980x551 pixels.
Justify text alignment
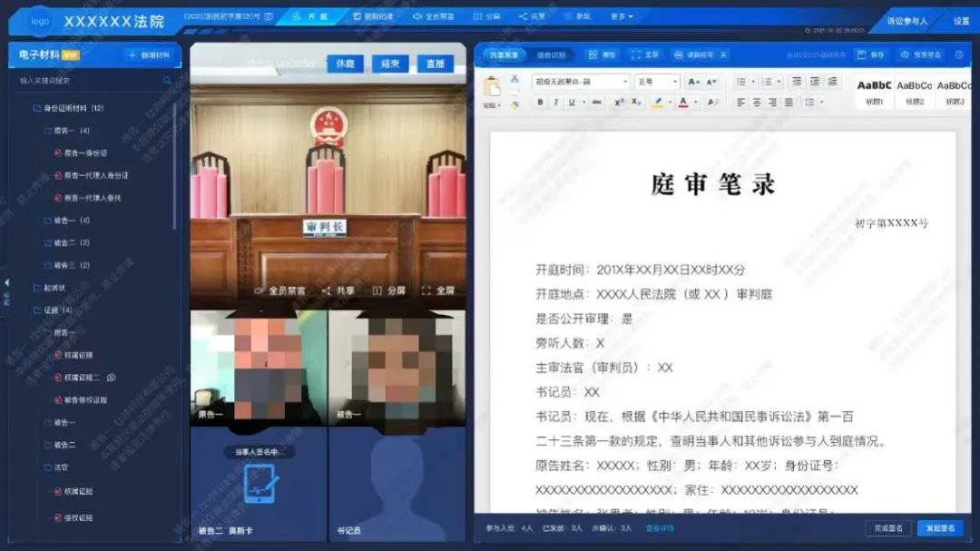coord(789,102)
